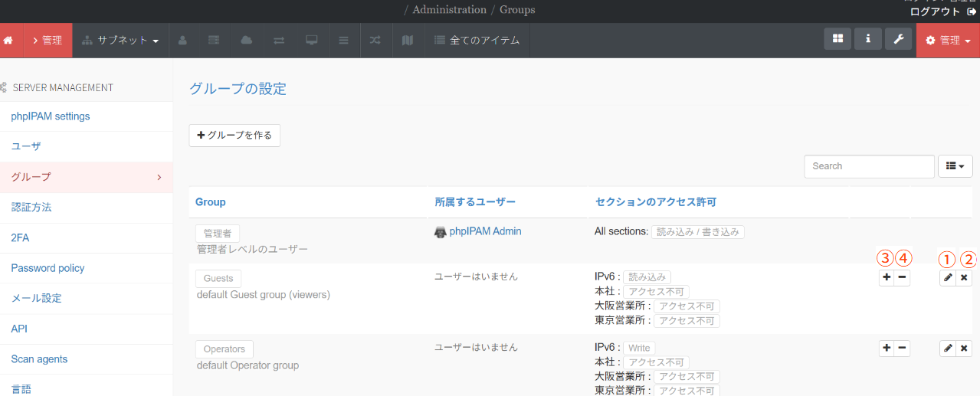Click the 管理者レベルのユーザー description
The height and width of the screenshot is (396, 980).
click(252, 250)
